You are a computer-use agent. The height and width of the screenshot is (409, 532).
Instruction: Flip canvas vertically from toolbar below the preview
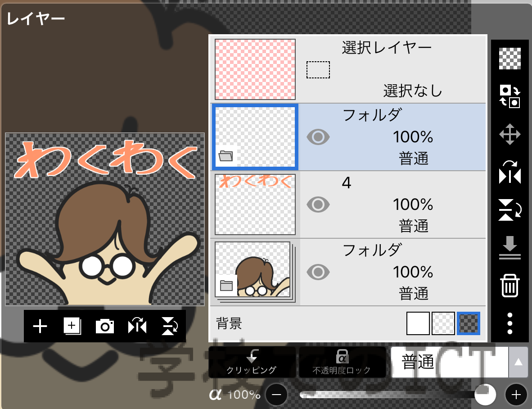coord(170,326)
